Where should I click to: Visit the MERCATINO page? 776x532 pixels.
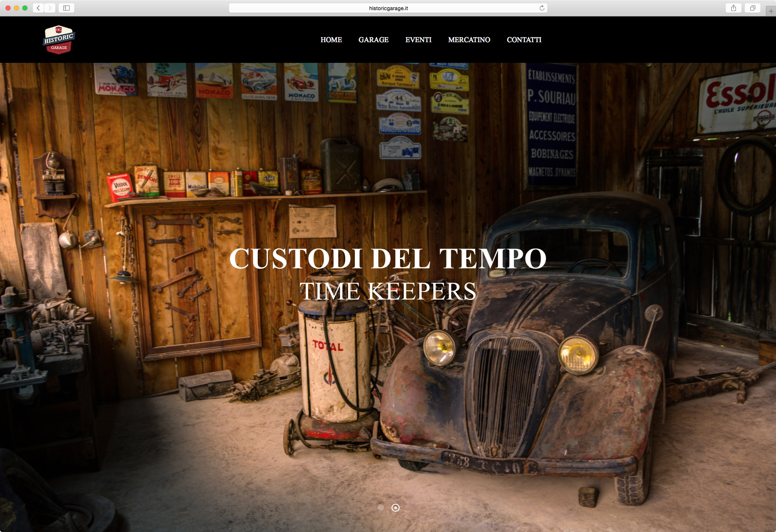point(469,40)
